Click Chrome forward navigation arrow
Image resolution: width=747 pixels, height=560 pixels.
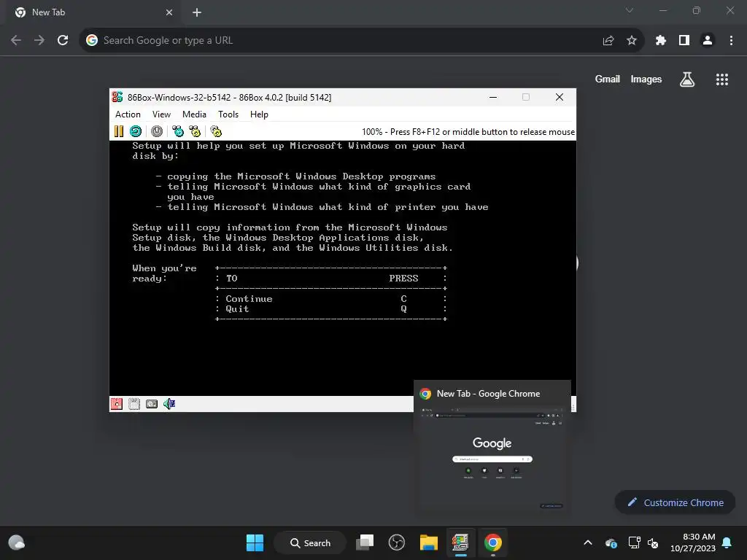(39, 41)
